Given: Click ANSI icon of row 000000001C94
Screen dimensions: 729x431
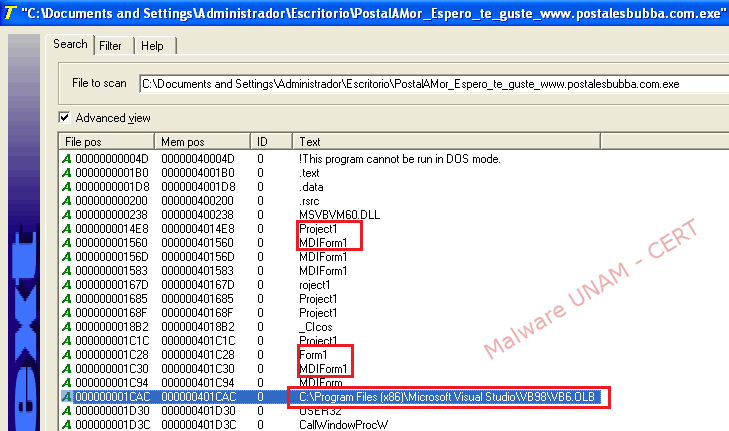Looking at the screenshot, I should (x=67, y=383).
